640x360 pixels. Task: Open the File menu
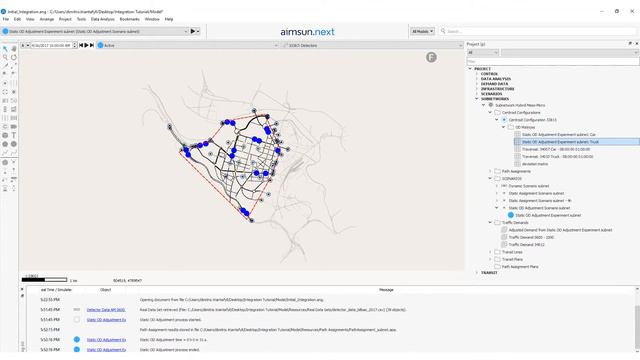tap(6, 19)
